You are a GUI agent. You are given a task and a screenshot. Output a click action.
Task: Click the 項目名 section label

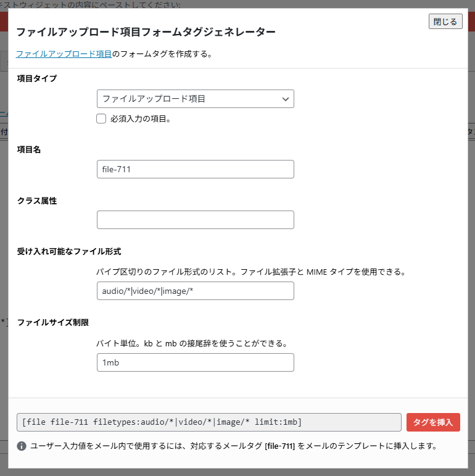(29, 149)
